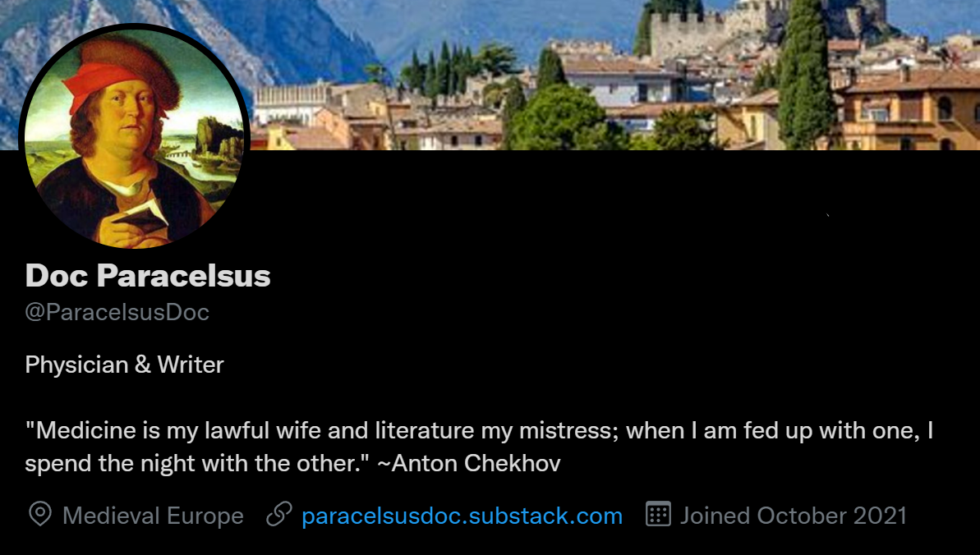Viewport: 980px width, 555px height.
Task: Click the Physician & Writer bio line
Action: tap(124, 365)
